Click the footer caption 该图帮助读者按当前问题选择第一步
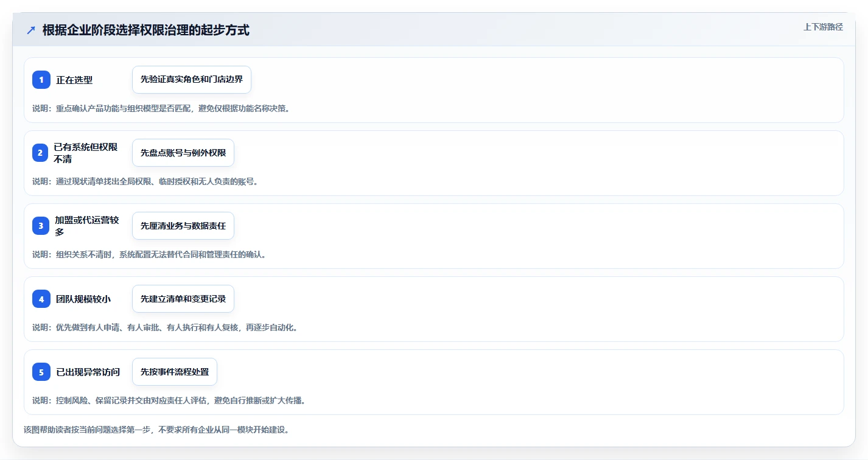This screenshot has width=868, height=460. (157, 430)
